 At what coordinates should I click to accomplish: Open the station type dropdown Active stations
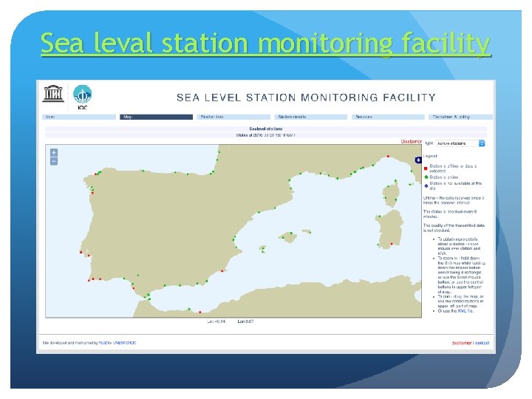pyautogui.click(x=460, y=143)
